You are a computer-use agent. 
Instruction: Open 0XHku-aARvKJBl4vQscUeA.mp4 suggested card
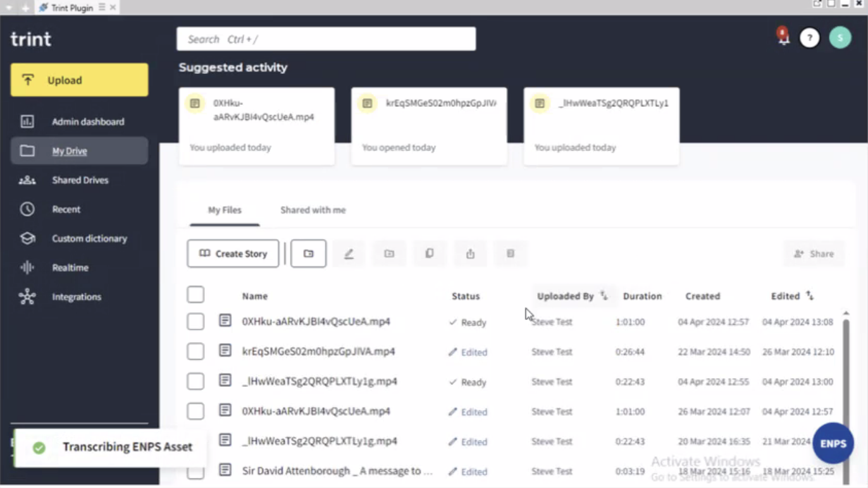point(256,126)
